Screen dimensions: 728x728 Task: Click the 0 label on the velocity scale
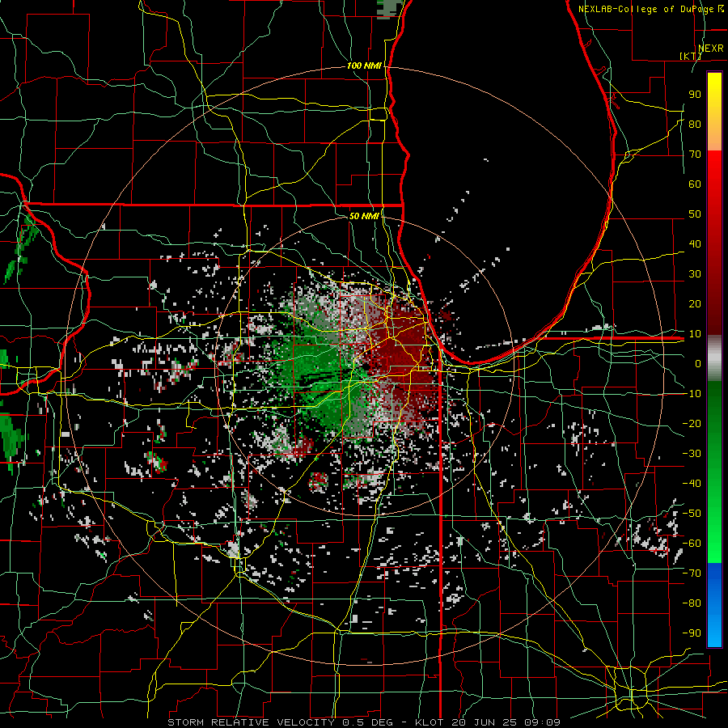698,363
